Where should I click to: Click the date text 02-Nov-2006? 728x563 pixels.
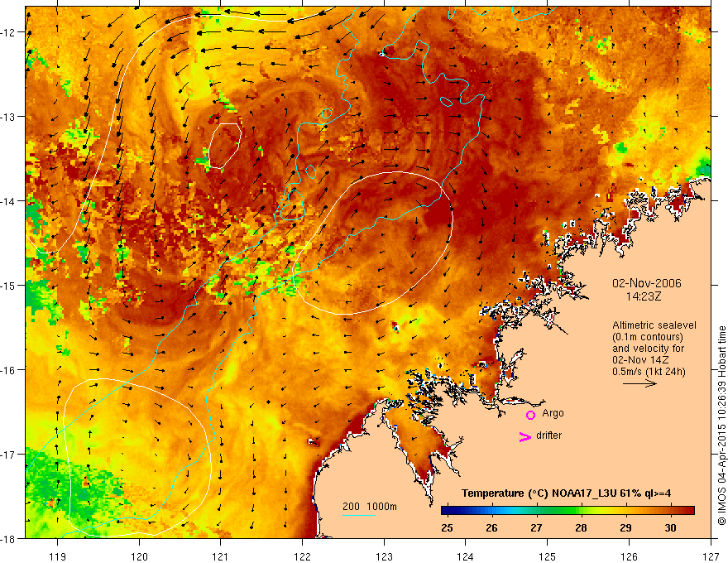(647, 283)
